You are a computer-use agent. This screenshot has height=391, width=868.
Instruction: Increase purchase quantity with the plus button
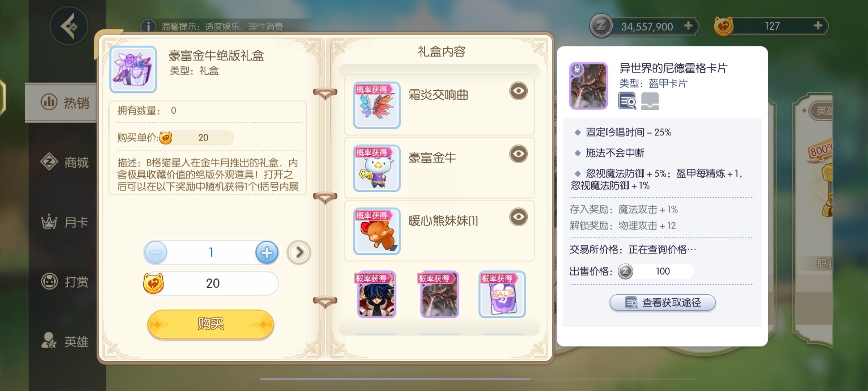pos(267,252)
